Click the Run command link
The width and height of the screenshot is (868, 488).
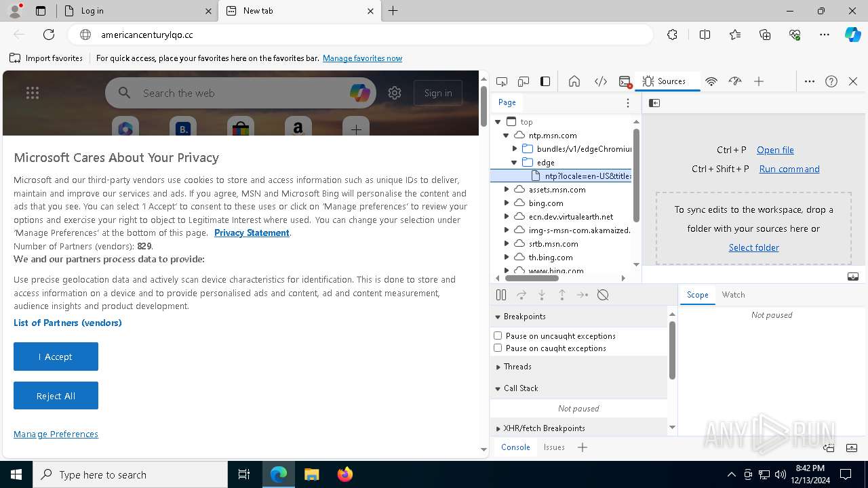[789, 169]
